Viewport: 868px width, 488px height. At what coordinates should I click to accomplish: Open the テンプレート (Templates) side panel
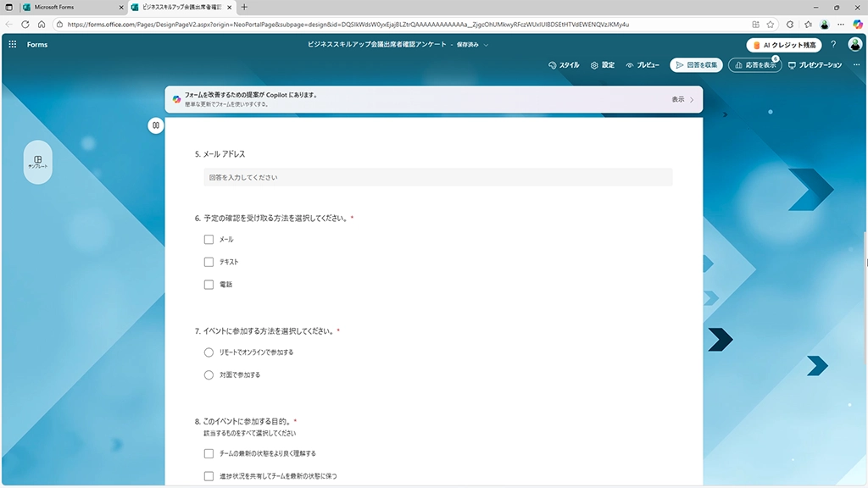[37, 162]
